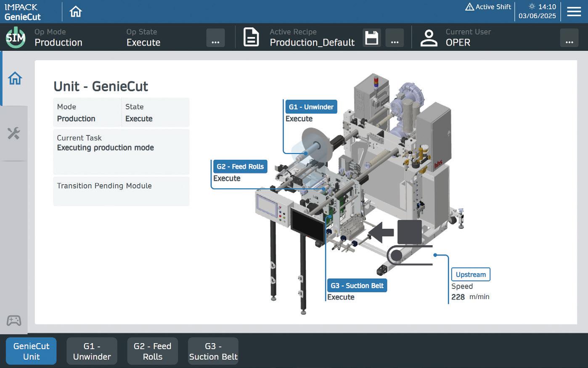Click the Active Shift warning icon

(x=469, y=7)
